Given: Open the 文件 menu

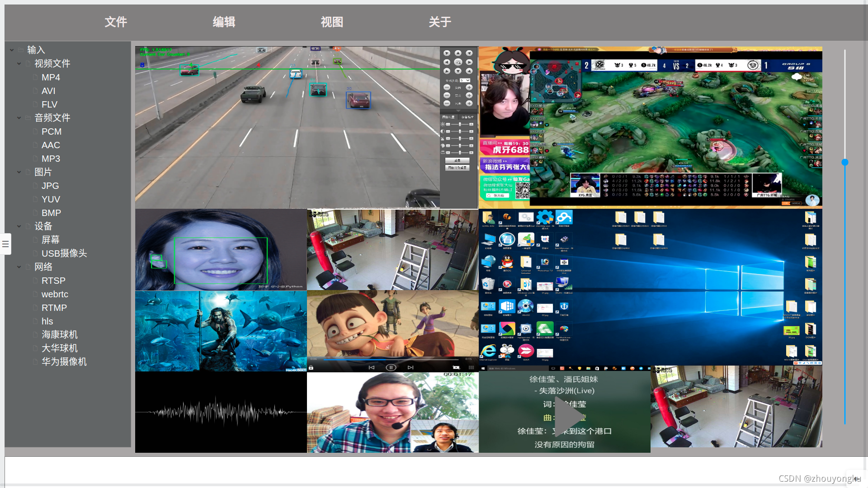Looking at the screenshot, I should (116, 22).
